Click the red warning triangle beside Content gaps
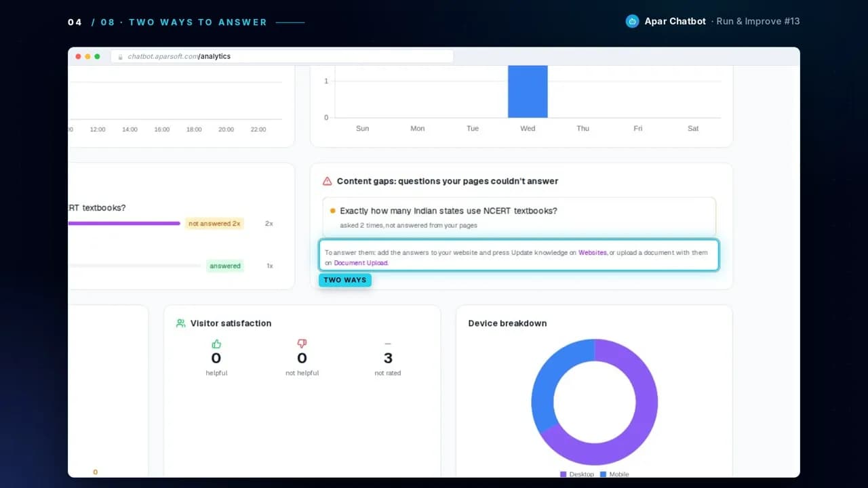Screen dimensions: 868x488 click(328, 181)
